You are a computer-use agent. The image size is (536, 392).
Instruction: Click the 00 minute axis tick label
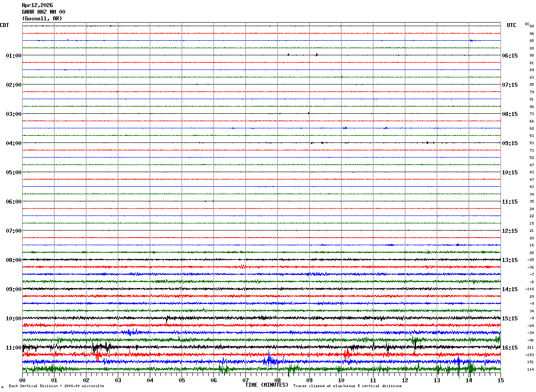coord(22,380)
